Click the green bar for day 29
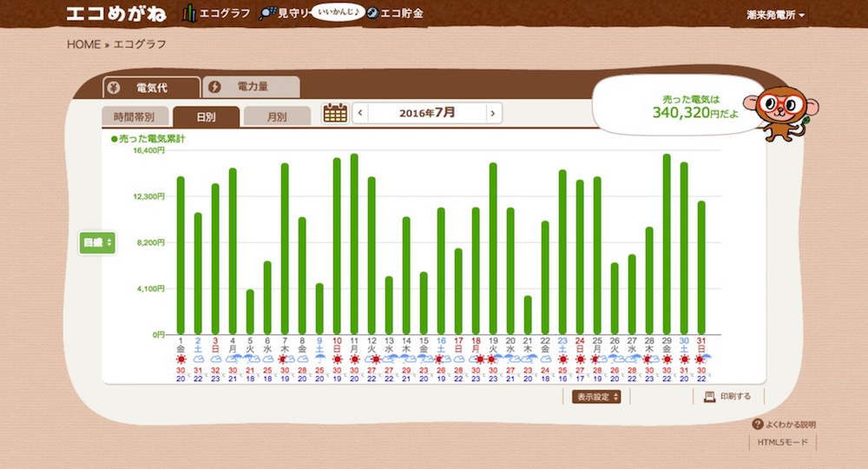 coord(667,244)
